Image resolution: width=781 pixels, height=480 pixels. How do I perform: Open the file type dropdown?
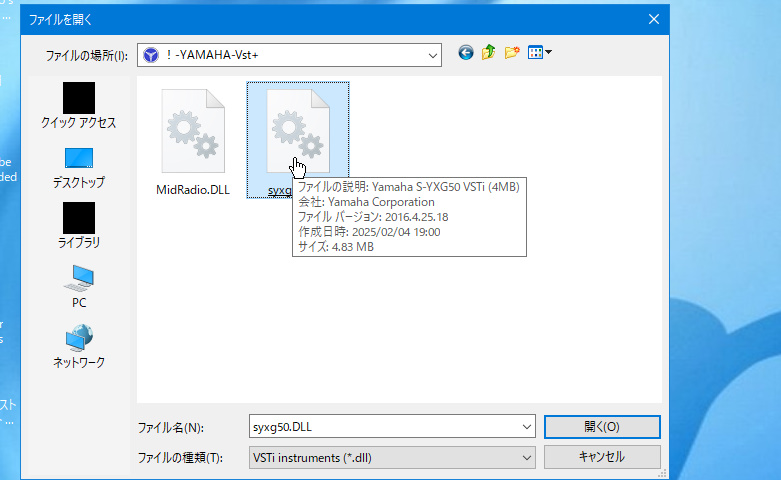[527, 457]
